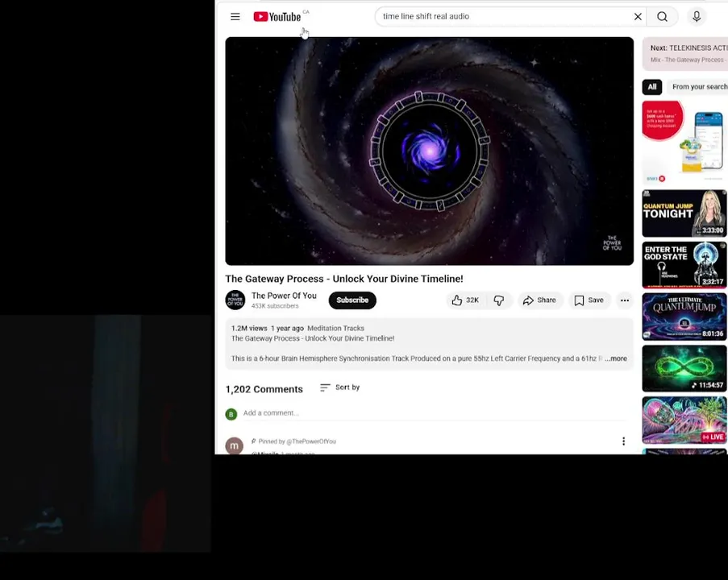Select the All filter chip
The height and width of the screenshot is (580, 728).
(x=652, y=87)
